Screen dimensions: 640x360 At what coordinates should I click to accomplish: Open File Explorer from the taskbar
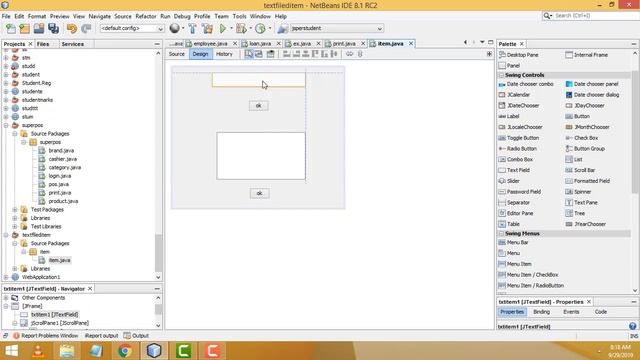pyautogui.click(x=67, y=351)
